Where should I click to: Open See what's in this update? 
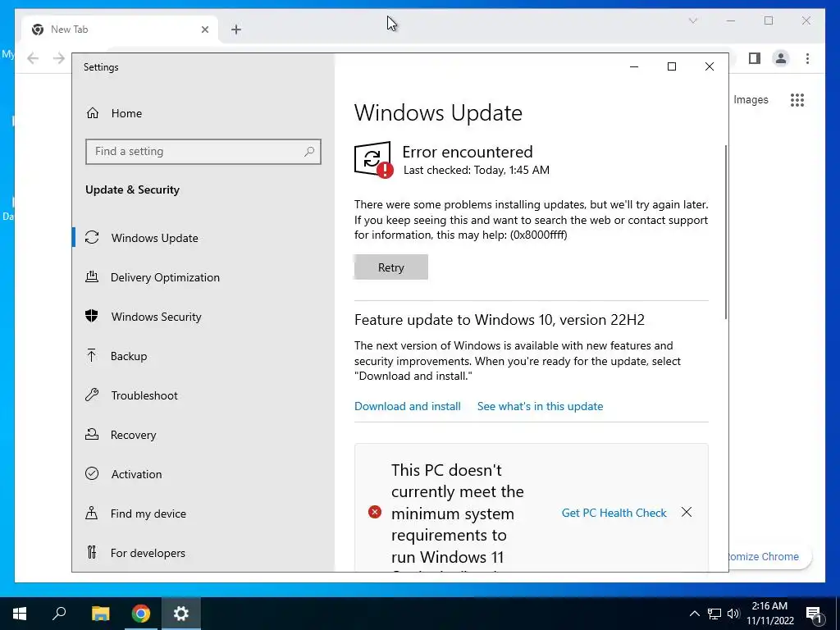[x=540, y=406]
